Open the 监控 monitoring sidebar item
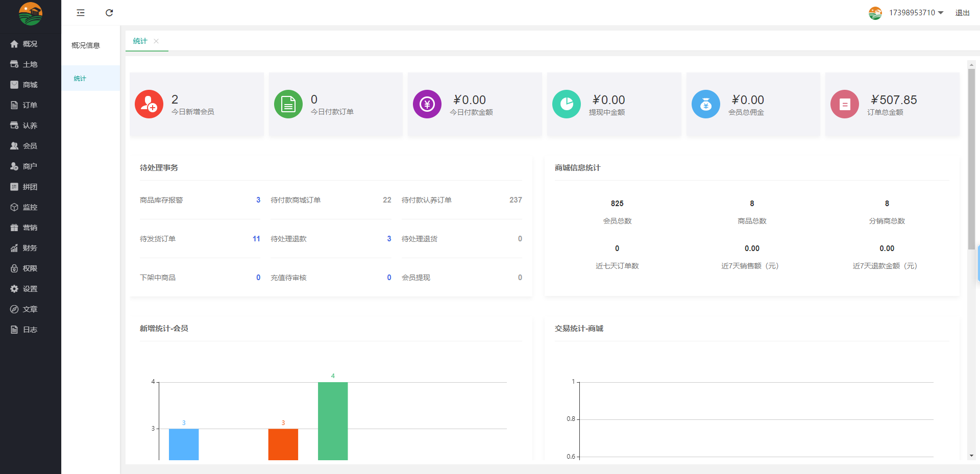The height and width of the screenshot is (474, 980). tap(30, 207)
